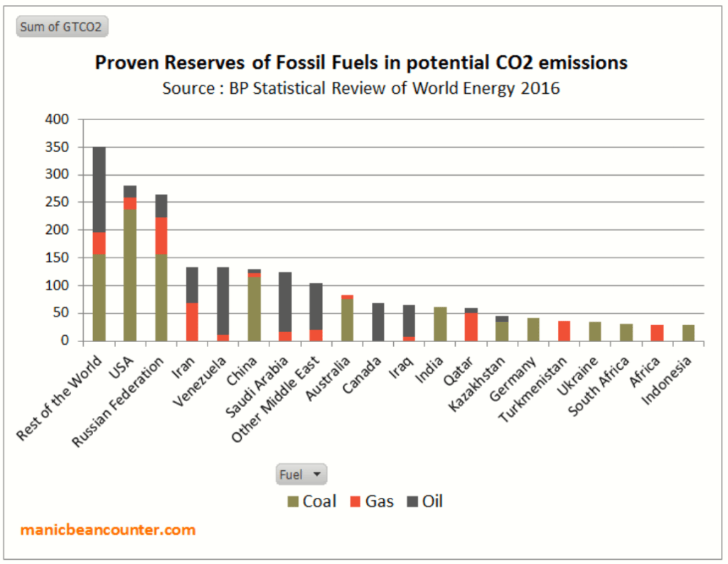Viewport: 728px width, 564px height.
Task: Click the 400 value axis label
Action: point(55,120)
